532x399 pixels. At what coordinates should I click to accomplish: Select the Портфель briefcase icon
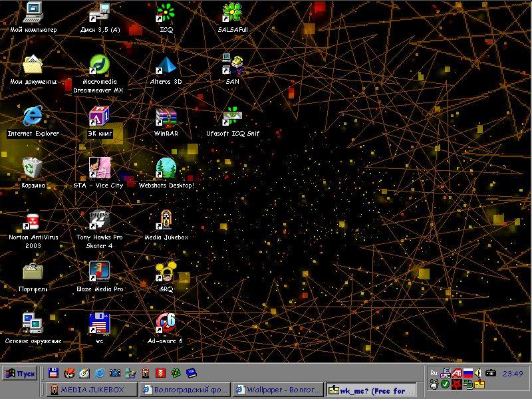point(33,277)
